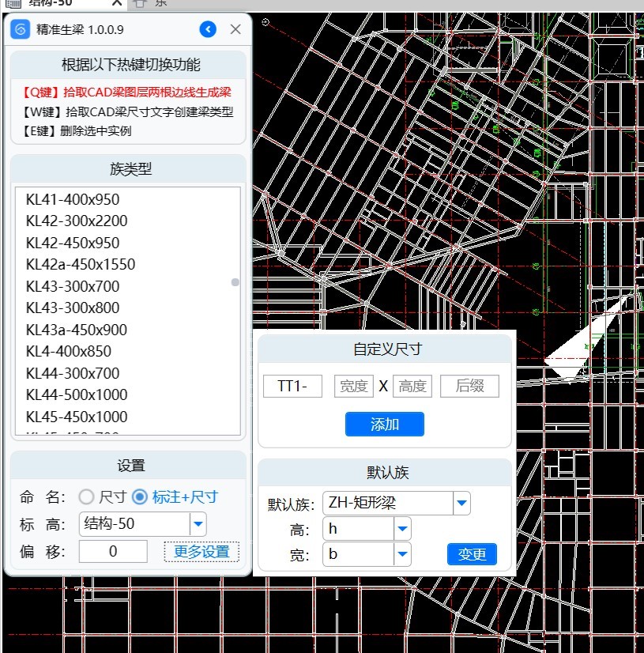The height and width of the screenshot is (653, 644).
Task: Click the 高度 input field
Action: (x=412, y=387)
